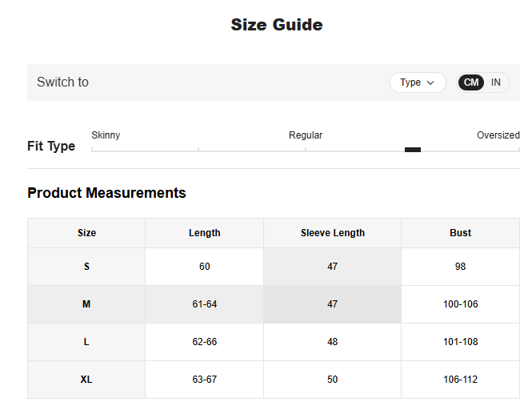Switch units to IN
The image size is (532, 402).
(x=496, y=82)
